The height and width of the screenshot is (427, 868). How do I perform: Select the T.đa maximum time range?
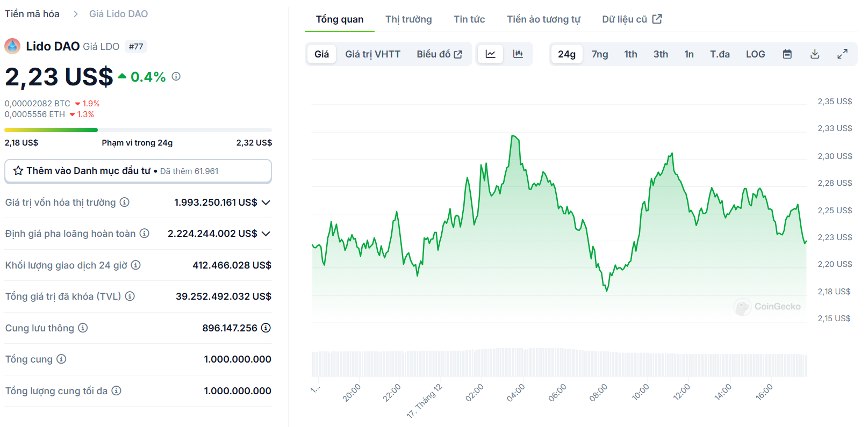coord(720,54)
